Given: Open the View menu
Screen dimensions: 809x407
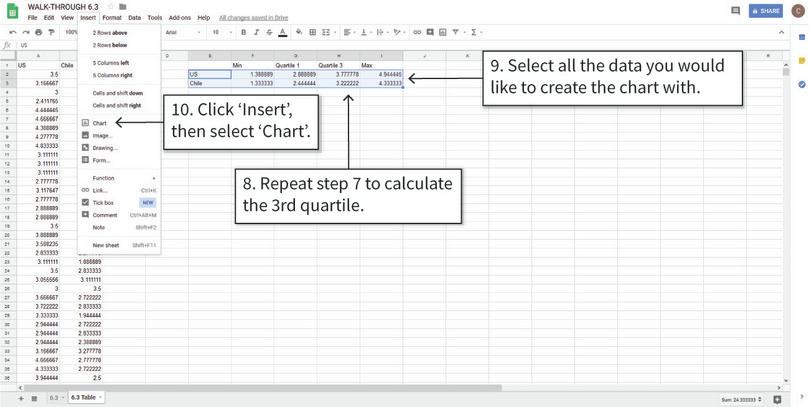Looking at the screenshot, I should 67,18.
